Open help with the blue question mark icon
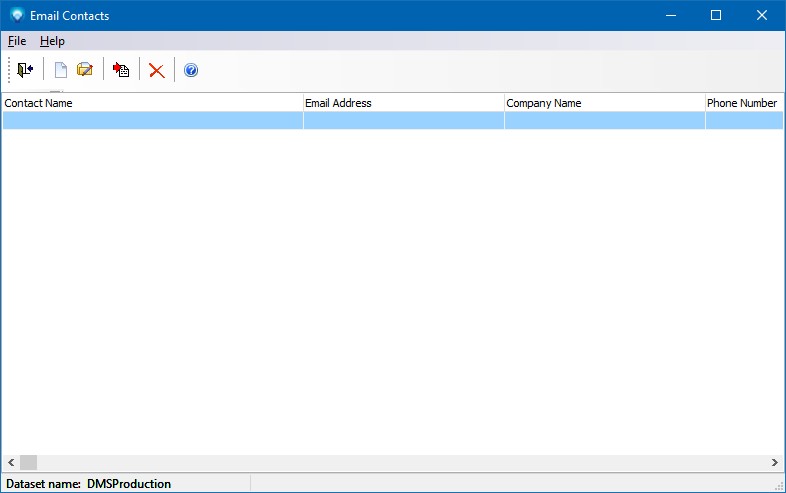The height and width of the screenshot is (493, 786). (x=191, y=70)
